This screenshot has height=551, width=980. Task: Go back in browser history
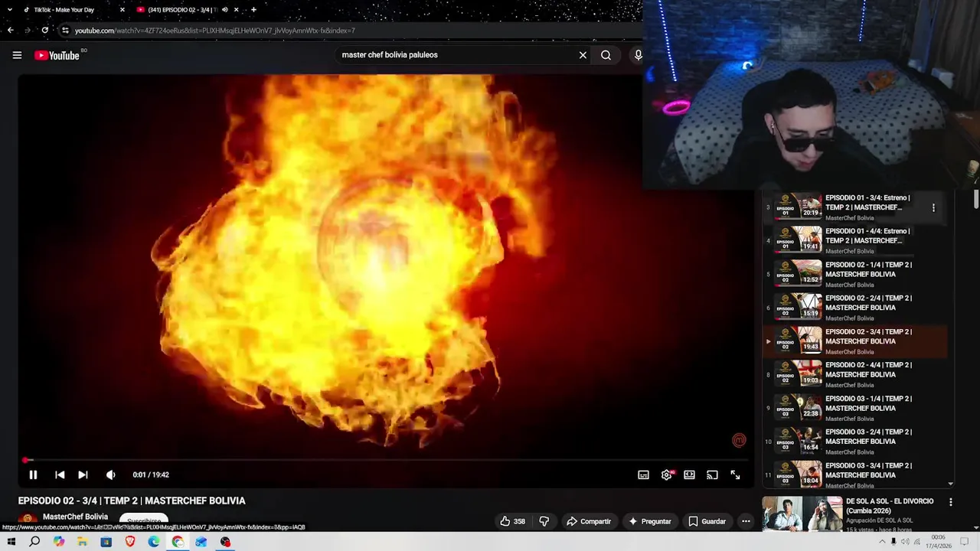pyautogui.click(x=10, y=31)
